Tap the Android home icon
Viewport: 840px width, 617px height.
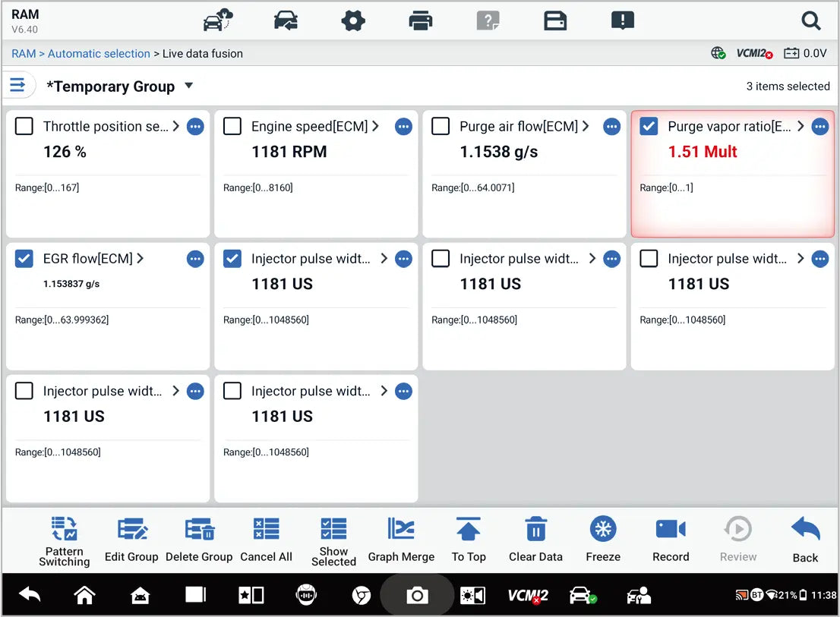click(x=84, y=596)
